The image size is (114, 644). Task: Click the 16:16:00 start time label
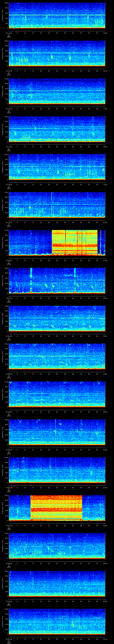[x=9, y=109]
